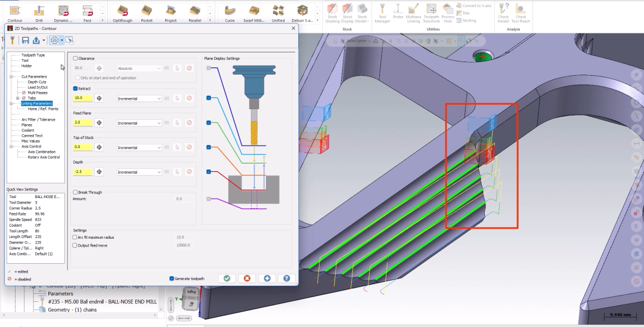Toggle Stock Display

pyautogui.click(x=348, y=13)
